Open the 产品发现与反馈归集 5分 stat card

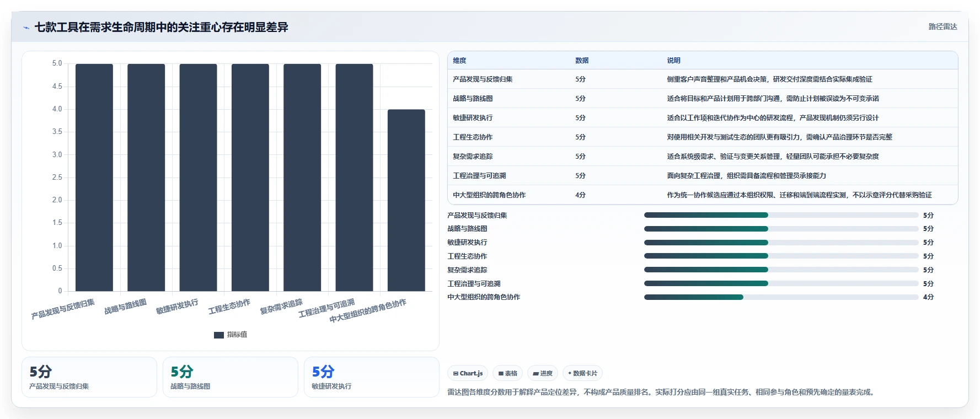pyautogui.click(x=89, y=377)
